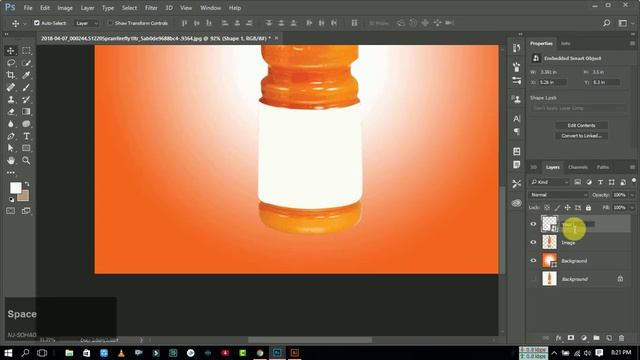640x360 pixels.
Task: Select the Crop tool
Action: 11,75
